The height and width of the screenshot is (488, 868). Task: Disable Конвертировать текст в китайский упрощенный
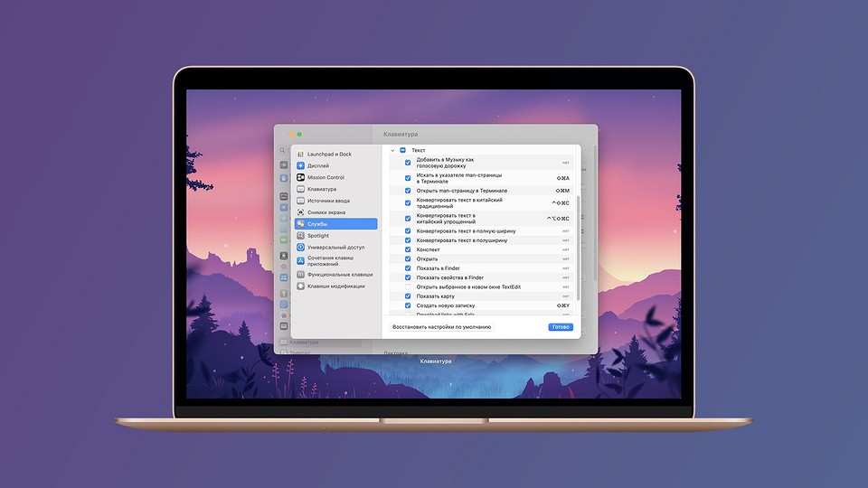click(x=408, y=219)
